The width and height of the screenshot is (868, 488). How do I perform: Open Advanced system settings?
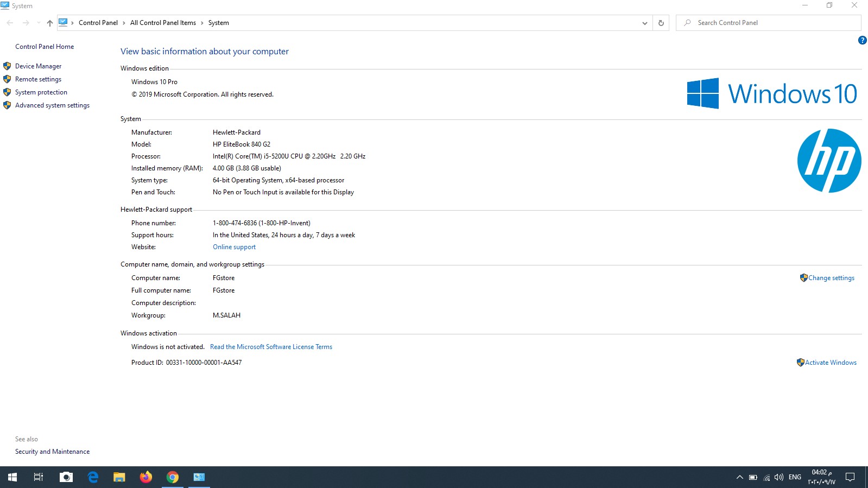click(x=52, y=105)
